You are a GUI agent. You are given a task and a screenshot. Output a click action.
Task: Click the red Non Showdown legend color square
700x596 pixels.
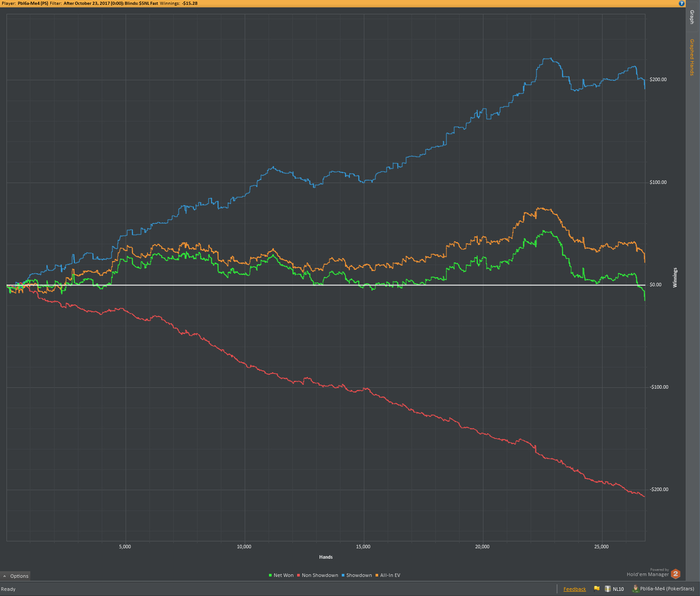(x=299, y=575)
